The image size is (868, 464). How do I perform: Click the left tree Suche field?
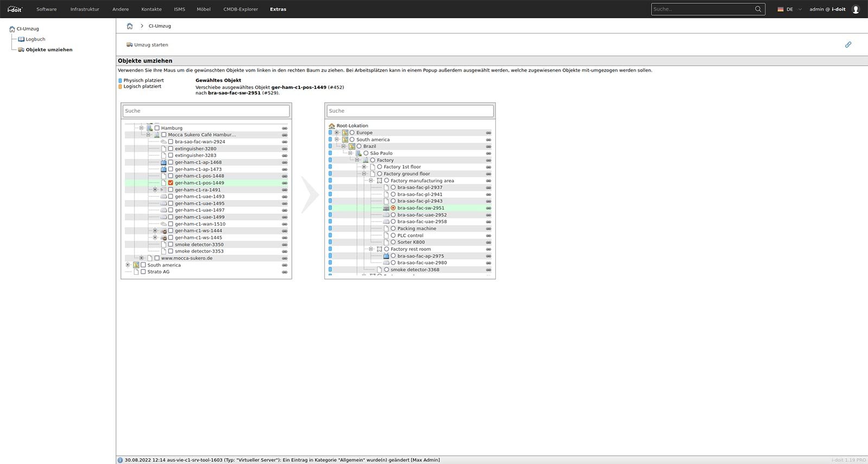tap(206, 111)
